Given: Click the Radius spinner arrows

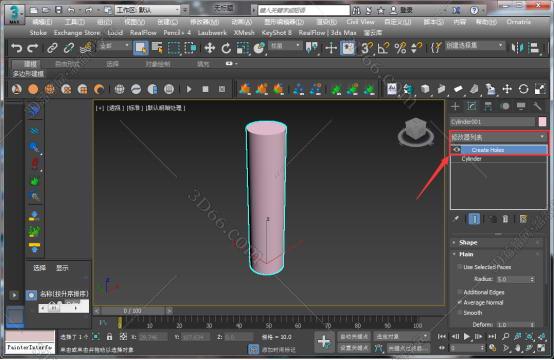Looking at the screenshot, I should pyautogui.click(x=532, y=279).
